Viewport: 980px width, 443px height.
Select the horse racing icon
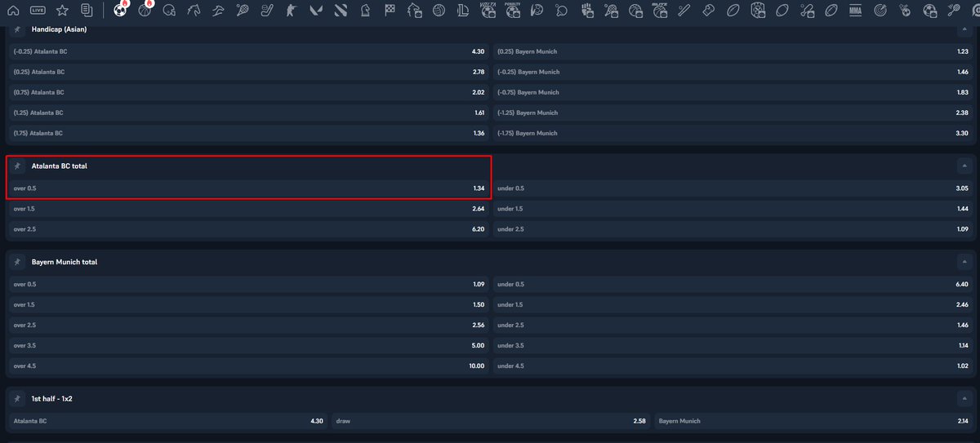click(x=194, y=11)
